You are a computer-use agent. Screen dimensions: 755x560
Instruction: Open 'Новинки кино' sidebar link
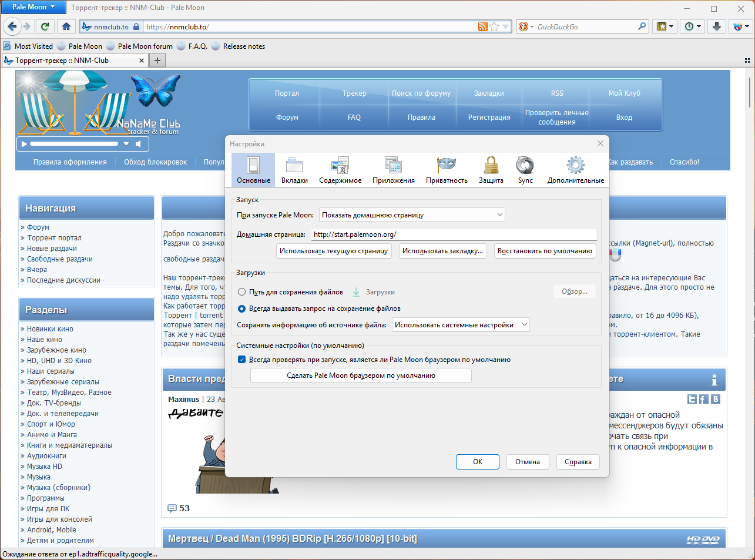50,329
